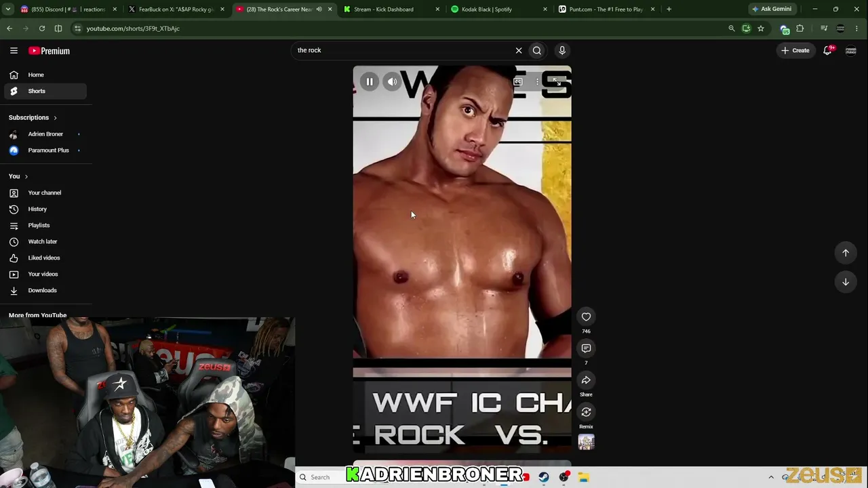Viewport: 868px width, 488px height.
Task: Open the Chrome three-dot menu
Action: tap(857, 28)
